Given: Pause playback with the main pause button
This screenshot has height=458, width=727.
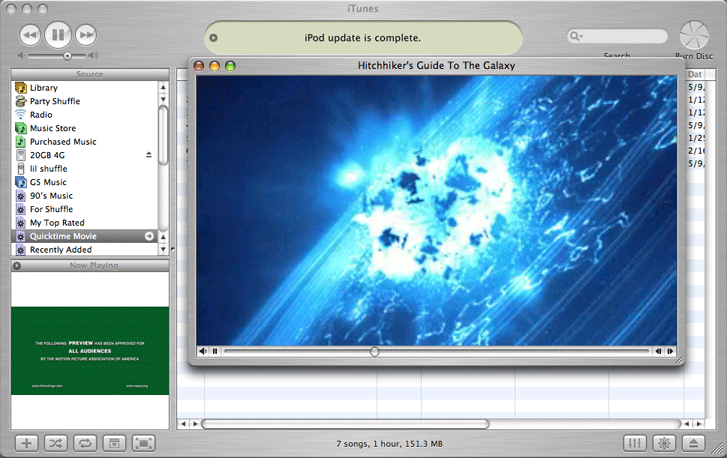Looking at the screenshot, I should pyautogui.click(x=58, y=35).
